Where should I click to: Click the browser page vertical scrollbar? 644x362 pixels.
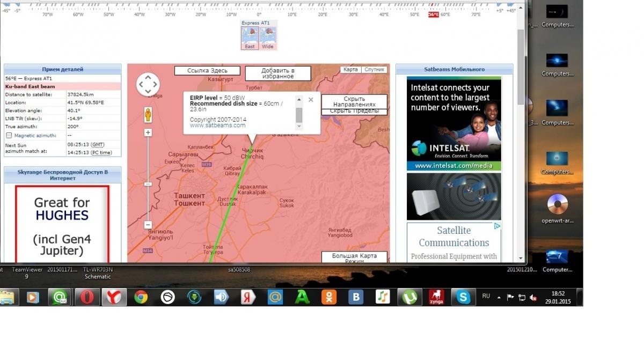tap(521, 67)
